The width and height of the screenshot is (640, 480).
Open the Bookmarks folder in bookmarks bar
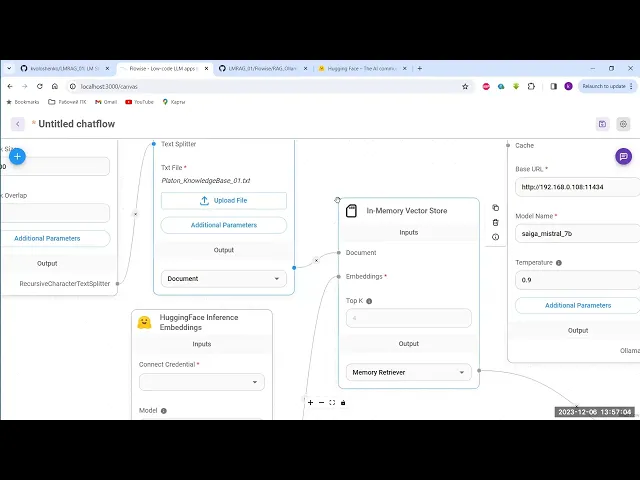coord(23,102)
